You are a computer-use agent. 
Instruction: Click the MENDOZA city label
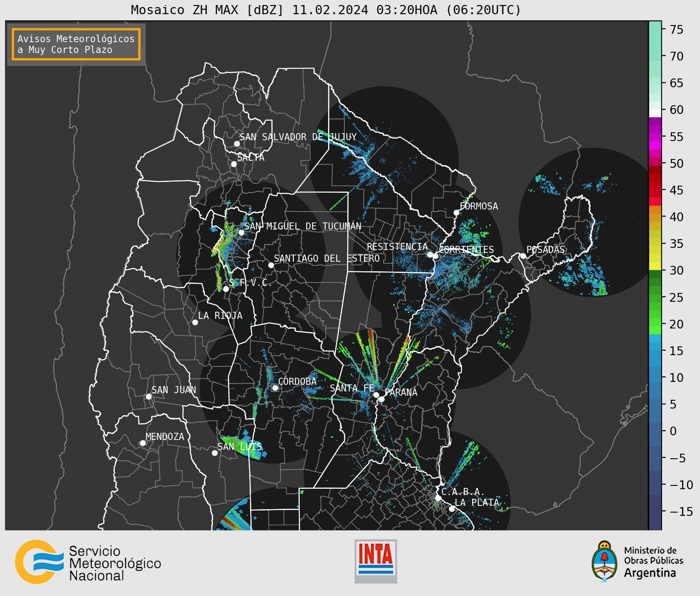[165, 437]
